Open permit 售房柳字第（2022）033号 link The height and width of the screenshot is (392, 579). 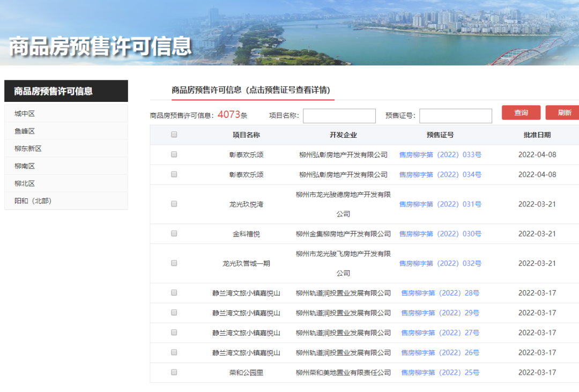click(440, 154)
